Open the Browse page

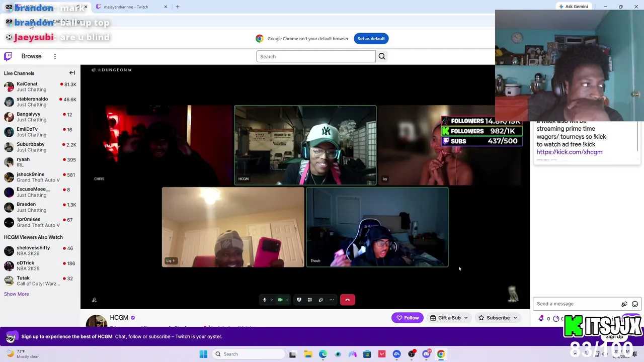(31, 56)
